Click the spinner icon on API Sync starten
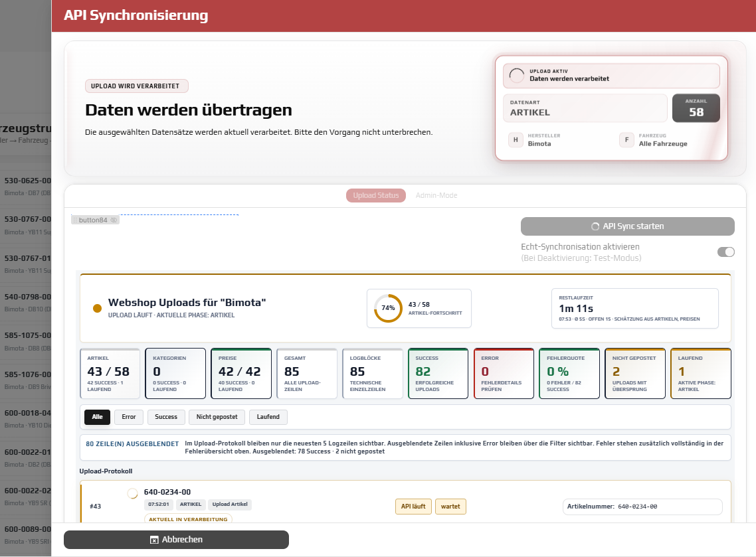756x557 pixels. (x=595, y=226)
